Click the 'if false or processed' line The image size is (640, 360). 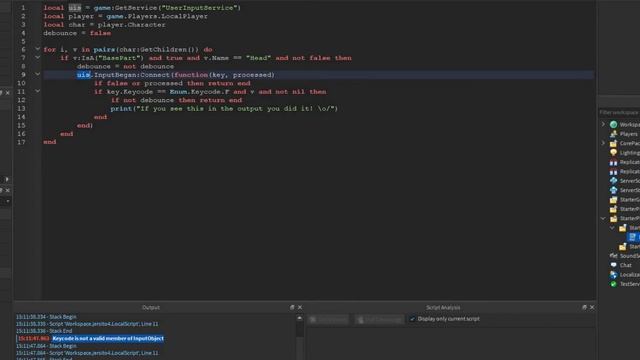(172, 83)
